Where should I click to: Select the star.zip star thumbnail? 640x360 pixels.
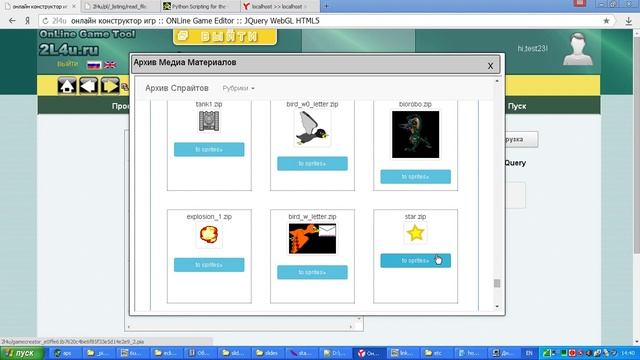(416, 233)
